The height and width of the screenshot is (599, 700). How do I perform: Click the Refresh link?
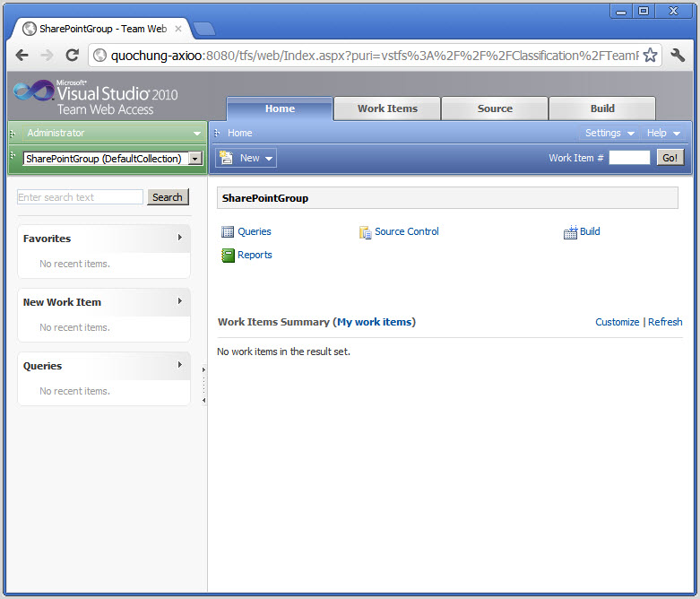point(665,322)
